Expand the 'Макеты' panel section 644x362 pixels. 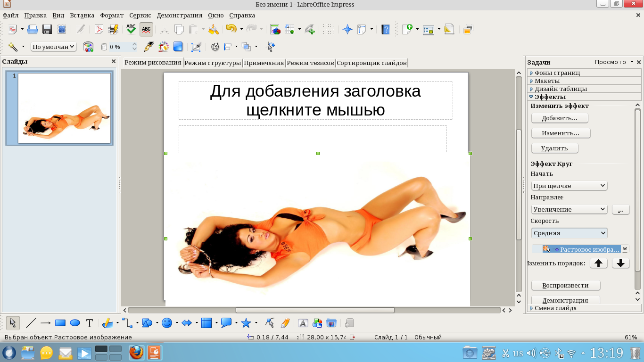click(x=547, y=81)
